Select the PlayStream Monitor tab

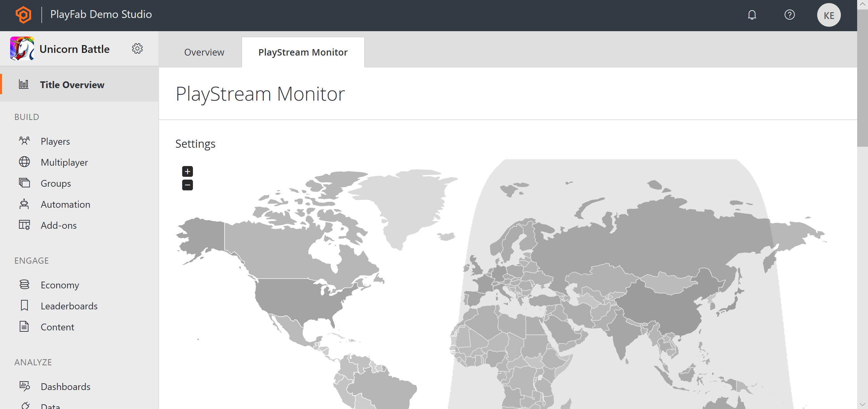click(x=303, y=52)
